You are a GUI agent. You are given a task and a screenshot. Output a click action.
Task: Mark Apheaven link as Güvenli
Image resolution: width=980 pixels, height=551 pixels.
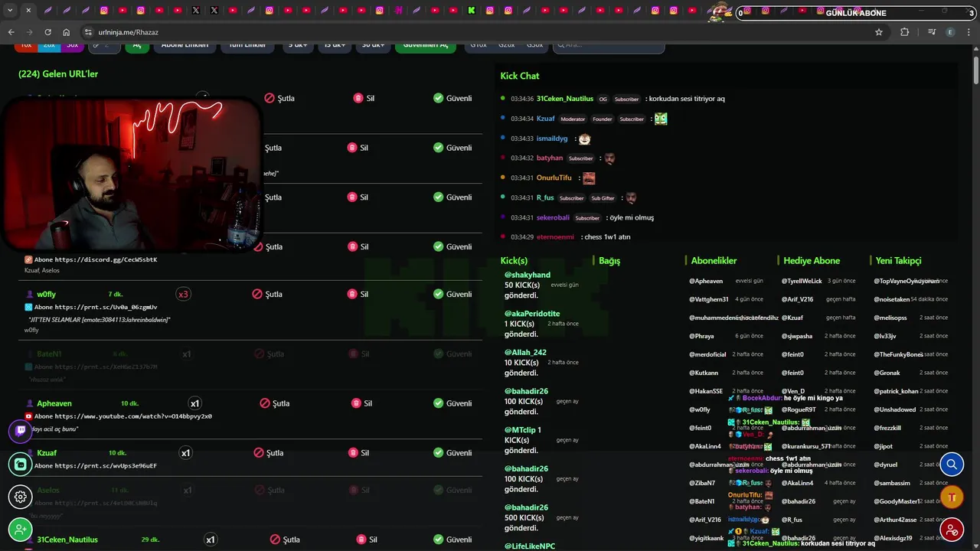click(452, 403)
